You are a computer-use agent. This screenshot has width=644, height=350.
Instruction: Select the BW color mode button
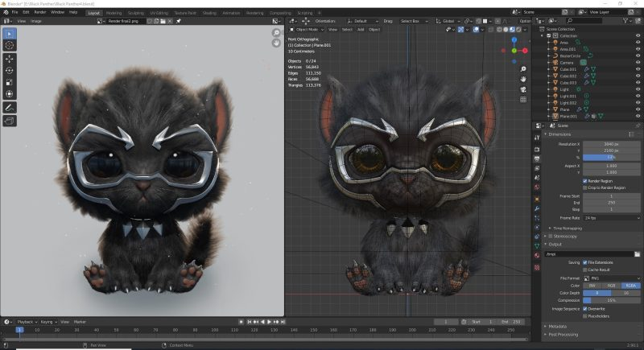592,286
